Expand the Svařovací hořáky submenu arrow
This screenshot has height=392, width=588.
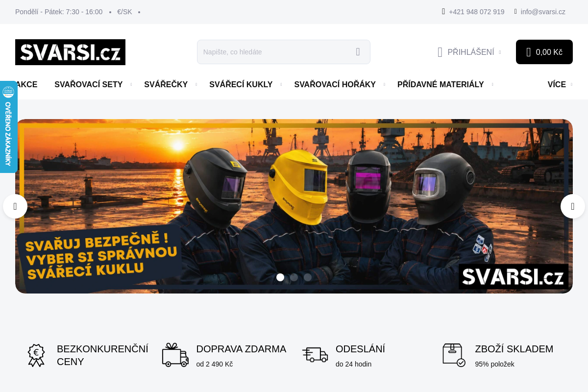pyautogui.click(x=384, y=85)
